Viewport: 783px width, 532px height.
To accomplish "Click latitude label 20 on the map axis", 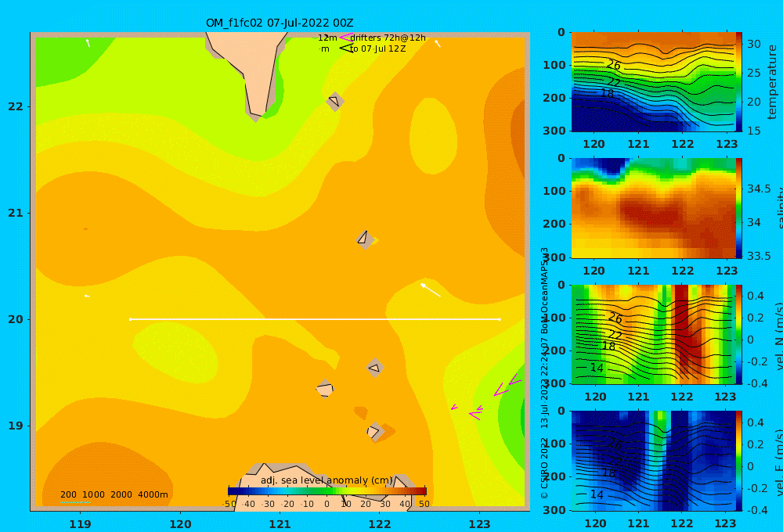I will coord(16,319).
